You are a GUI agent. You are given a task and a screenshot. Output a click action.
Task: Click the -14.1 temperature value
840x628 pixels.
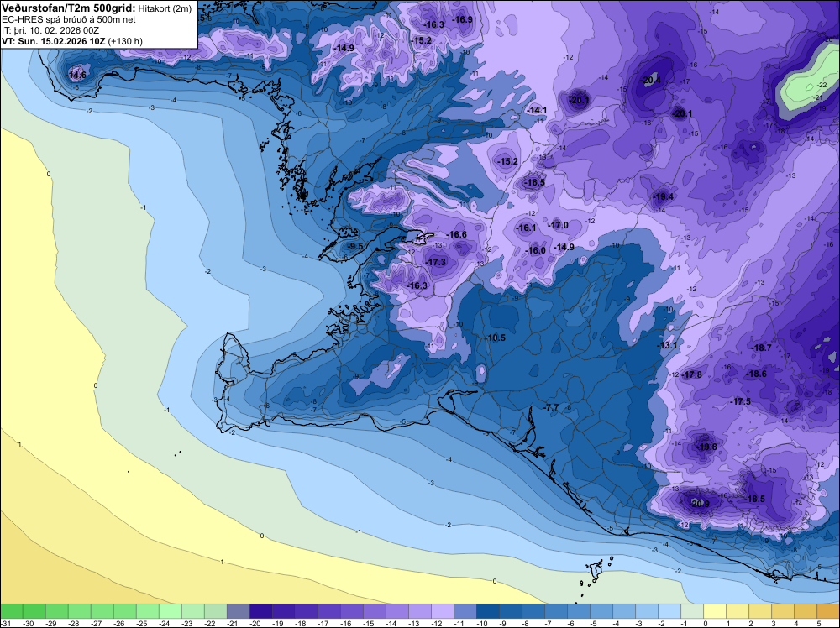tap(537, 110)
